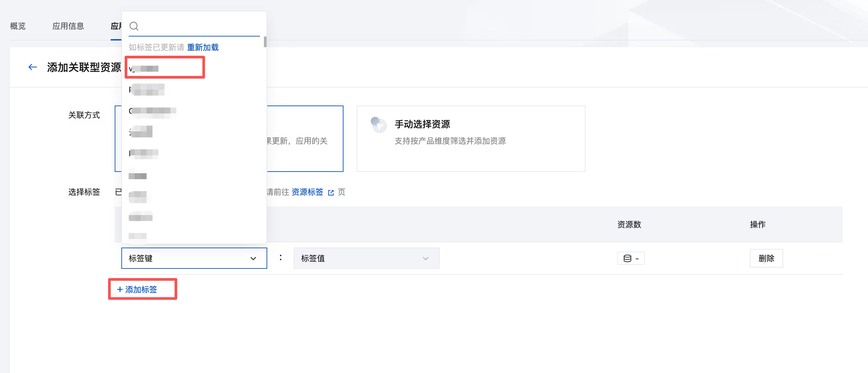The height and width of the screenshot is (373, 868).
Task: Click the 删除 button in tag row
Action: [x=766, y=258]
